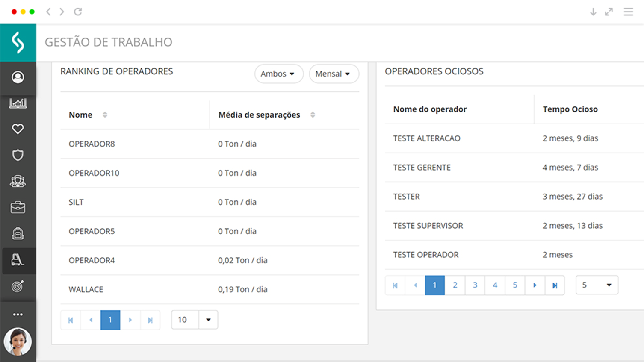The width and height of the screenshot is (644, 362).
Task: Click the GESTÃO DE TRABALHO page title
Action: [x=108, y=42]
